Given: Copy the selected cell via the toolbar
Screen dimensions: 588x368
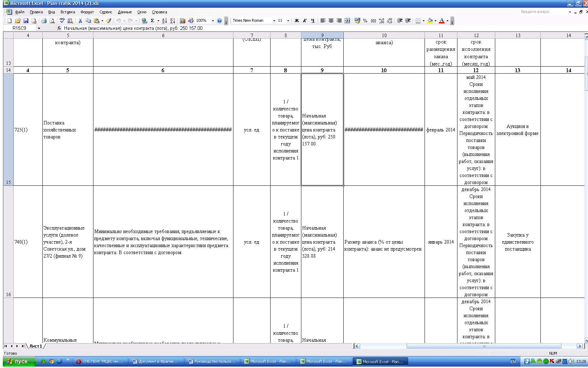Looking at the screenshot, I should [88, 21].
